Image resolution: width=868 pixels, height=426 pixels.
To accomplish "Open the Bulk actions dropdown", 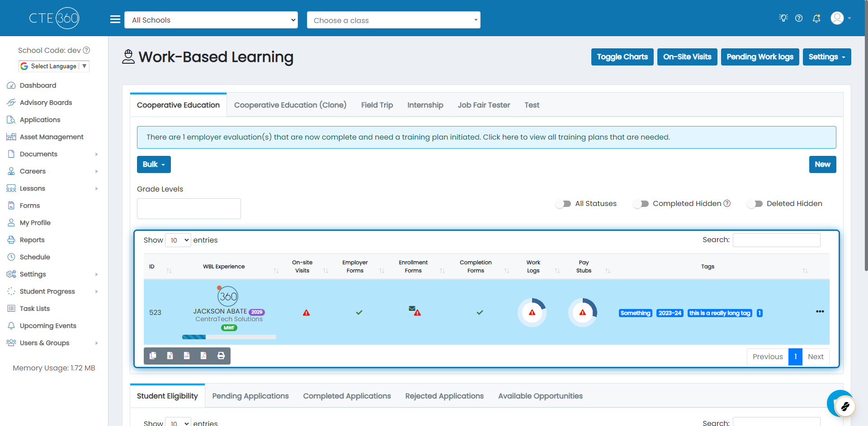I will (x=154, y=164).
